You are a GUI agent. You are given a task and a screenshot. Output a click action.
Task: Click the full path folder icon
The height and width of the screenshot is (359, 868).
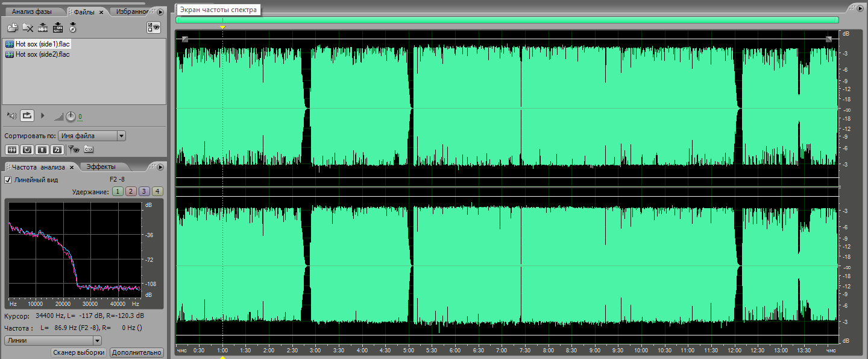point(89,149)
